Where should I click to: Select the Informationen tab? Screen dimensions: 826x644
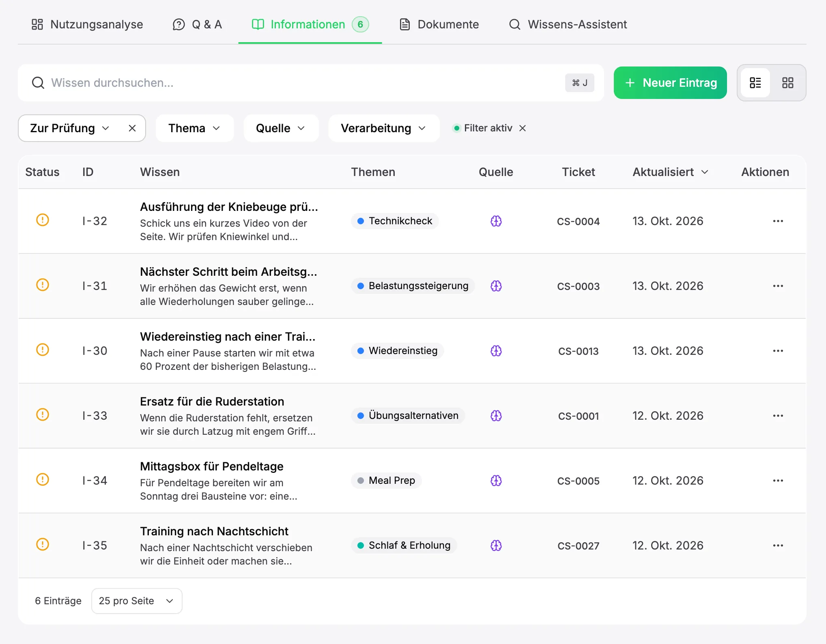(310, 24)
